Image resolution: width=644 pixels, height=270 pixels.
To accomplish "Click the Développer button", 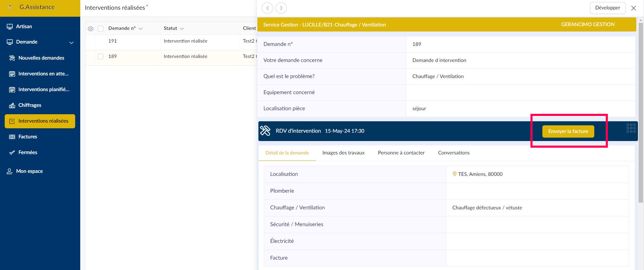I will click(x=607, y=8).
